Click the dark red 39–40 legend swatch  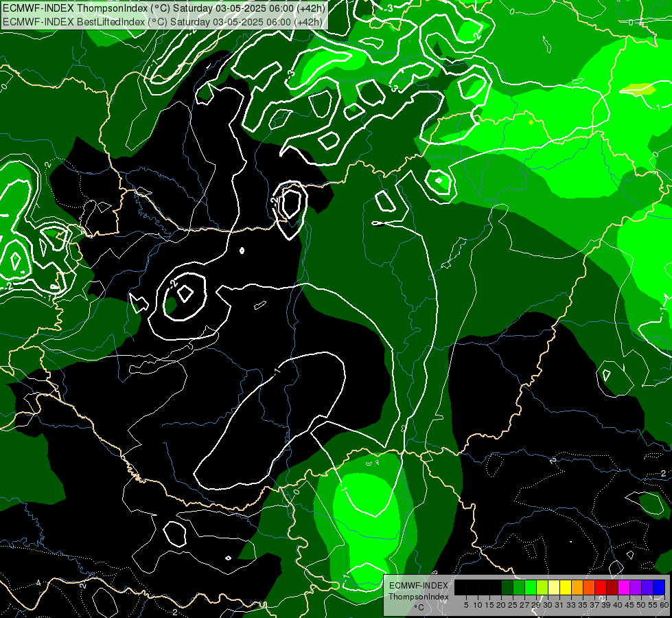(612, 587)
